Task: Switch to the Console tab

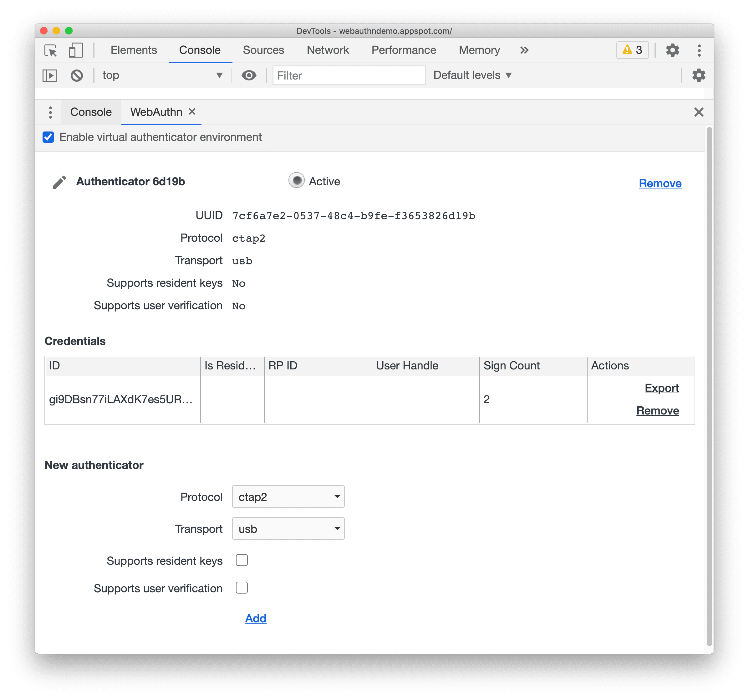Action: [91, 111]
